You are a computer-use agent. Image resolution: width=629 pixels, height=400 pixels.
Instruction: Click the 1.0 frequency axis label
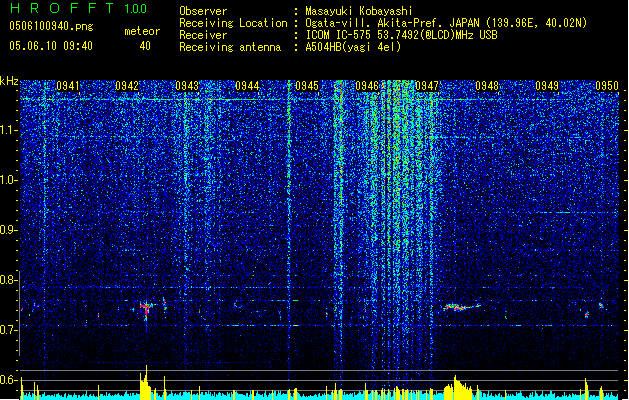[8, 180]
